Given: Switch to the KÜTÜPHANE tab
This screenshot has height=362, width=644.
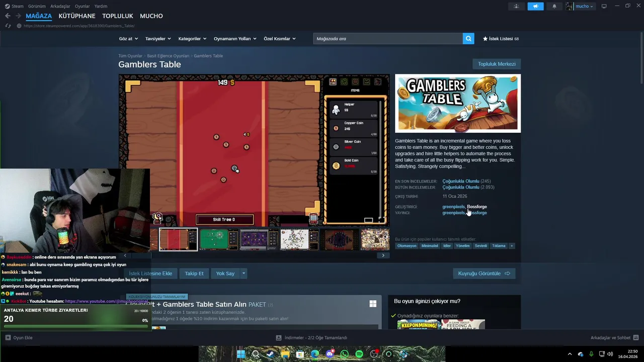Looking at the screenshot, I should click(x=77, y=16).
